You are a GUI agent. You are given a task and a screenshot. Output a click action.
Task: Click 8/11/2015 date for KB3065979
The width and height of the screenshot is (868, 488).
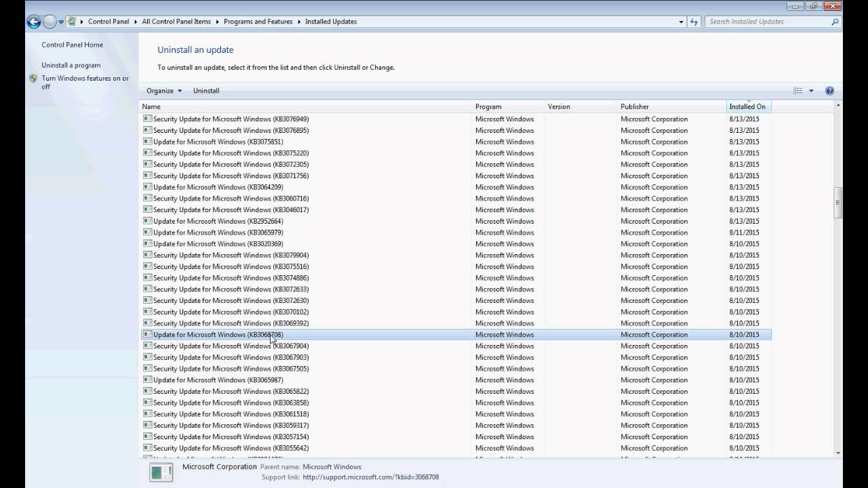[x=744, y=232]
